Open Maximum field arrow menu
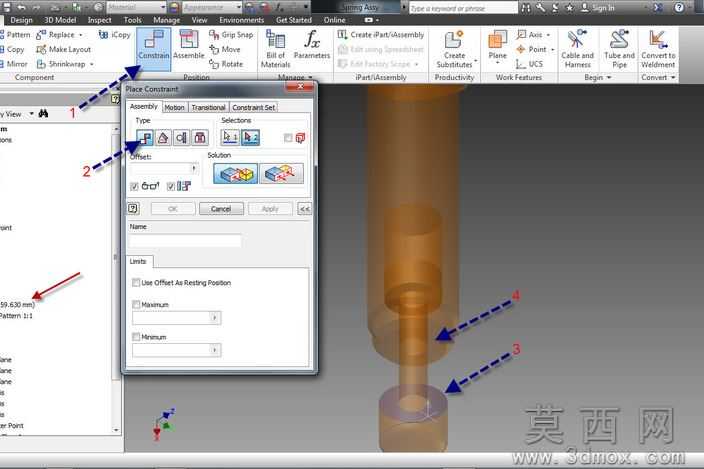This screenshot has width=704, height=469. click(215, 318)
